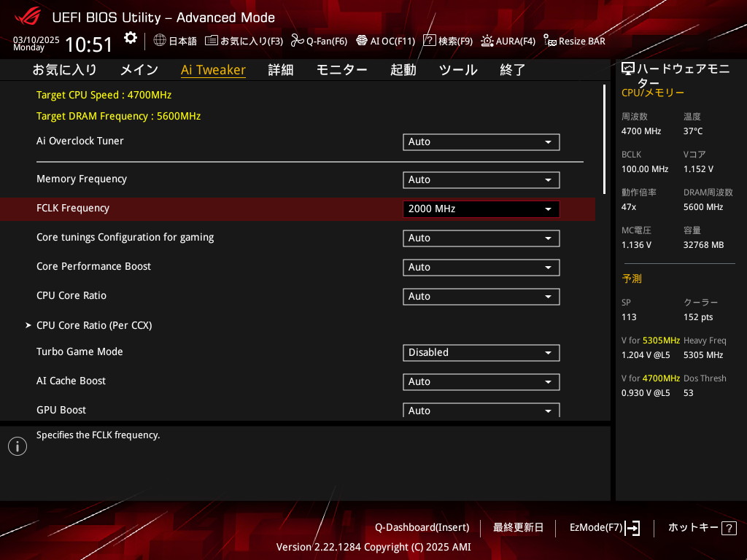
Task: Open the Ai Overclock Tuner dropdown
Action: point(481,142)
